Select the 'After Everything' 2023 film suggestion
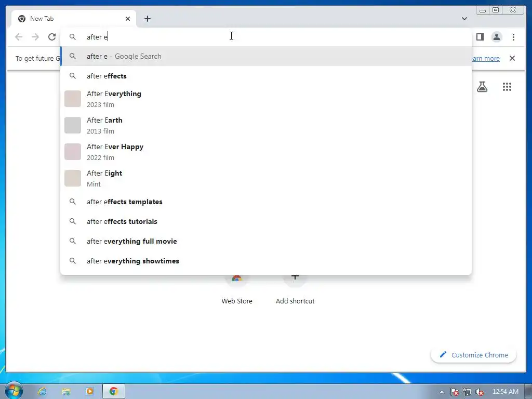 pos(266,99)
